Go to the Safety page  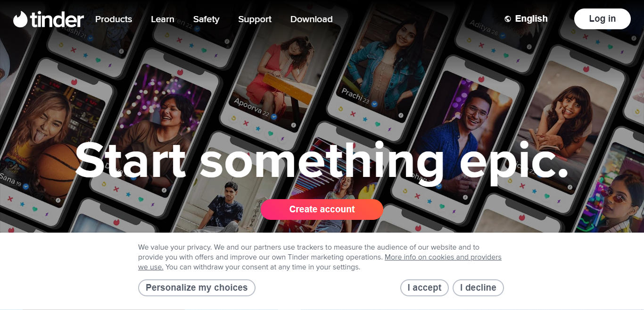click(206, 19)
